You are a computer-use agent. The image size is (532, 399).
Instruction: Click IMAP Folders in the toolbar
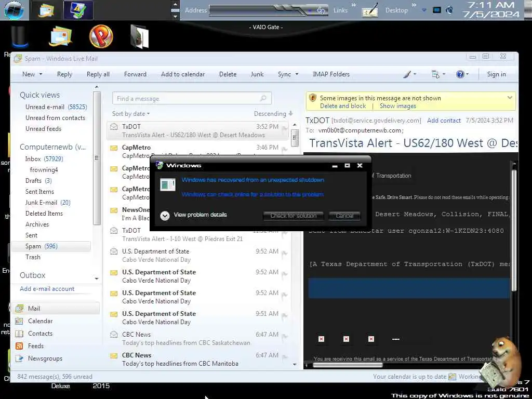click(x=331, y=74)
